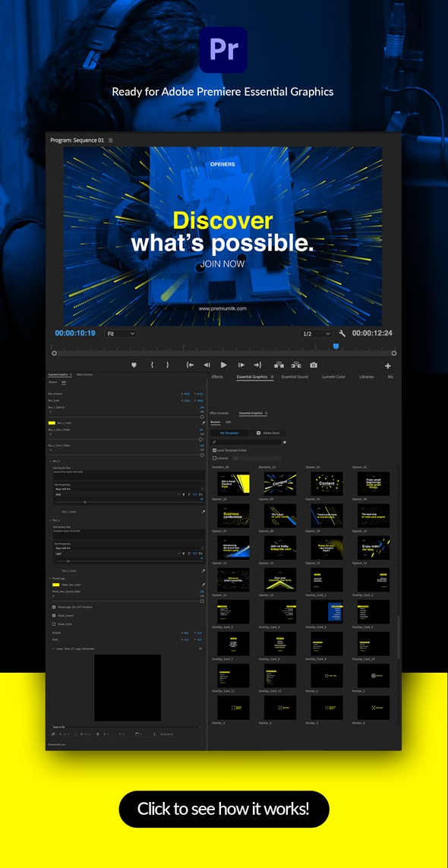Play the sequence in Program monitor
This screenshot has width=448, height=868.
(224, 365)
